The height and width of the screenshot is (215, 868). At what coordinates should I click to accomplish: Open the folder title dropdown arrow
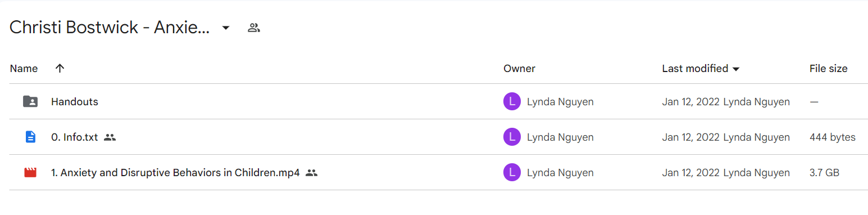(x=226, y=28)
